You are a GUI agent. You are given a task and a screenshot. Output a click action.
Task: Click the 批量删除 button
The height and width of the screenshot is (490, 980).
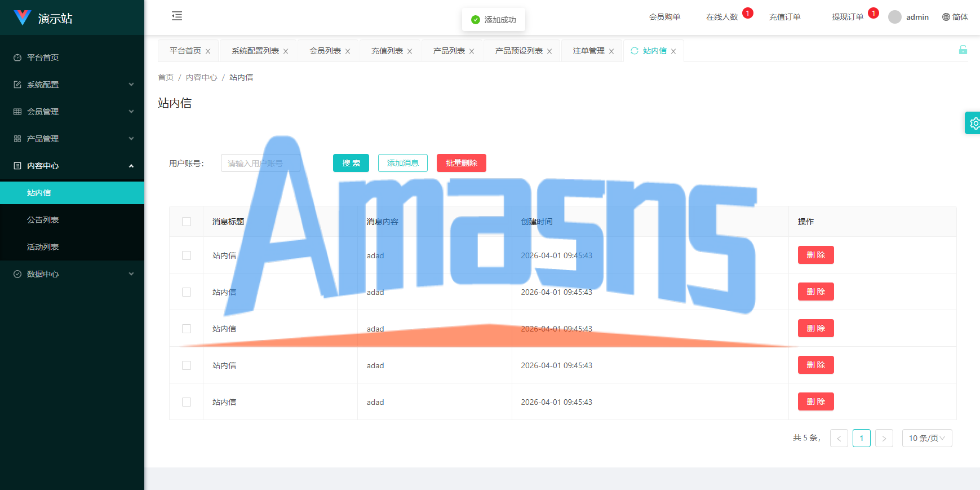coord(462,163)
